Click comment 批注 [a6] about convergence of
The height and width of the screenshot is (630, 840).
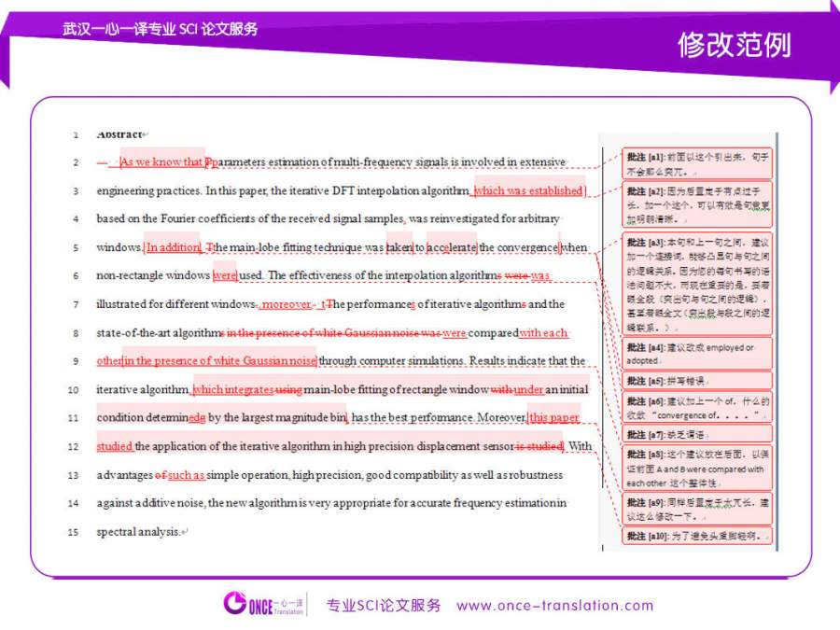click(x=697, y=408)
